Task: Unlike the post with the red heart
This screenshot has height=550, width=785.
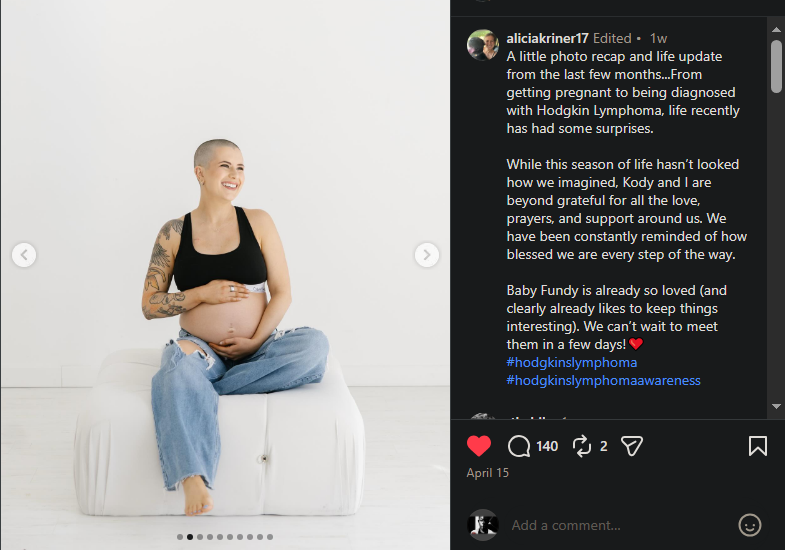Action: [x=479, y=446]
